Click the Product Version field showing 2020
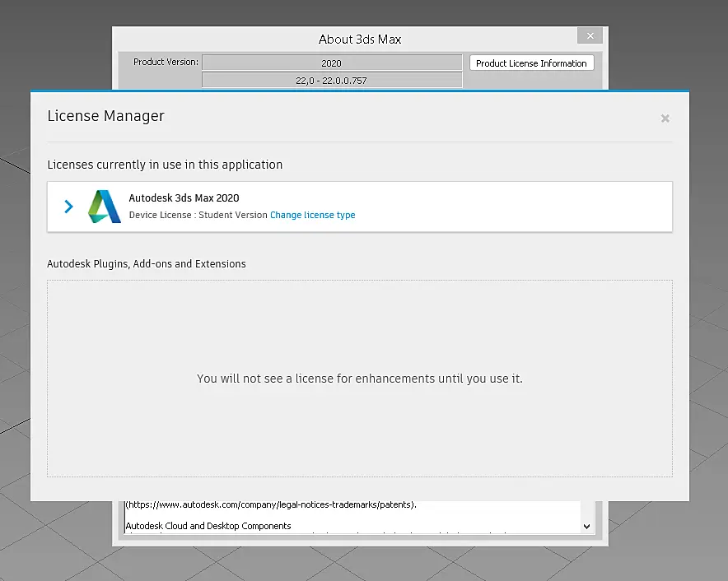Screen dimensions: 728x581 pyautogui.click(x=332, y=63)
